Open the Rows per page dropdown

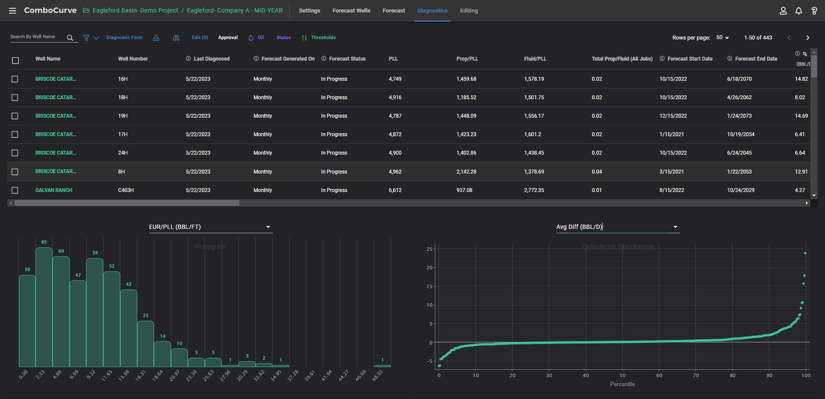[723, 37]
